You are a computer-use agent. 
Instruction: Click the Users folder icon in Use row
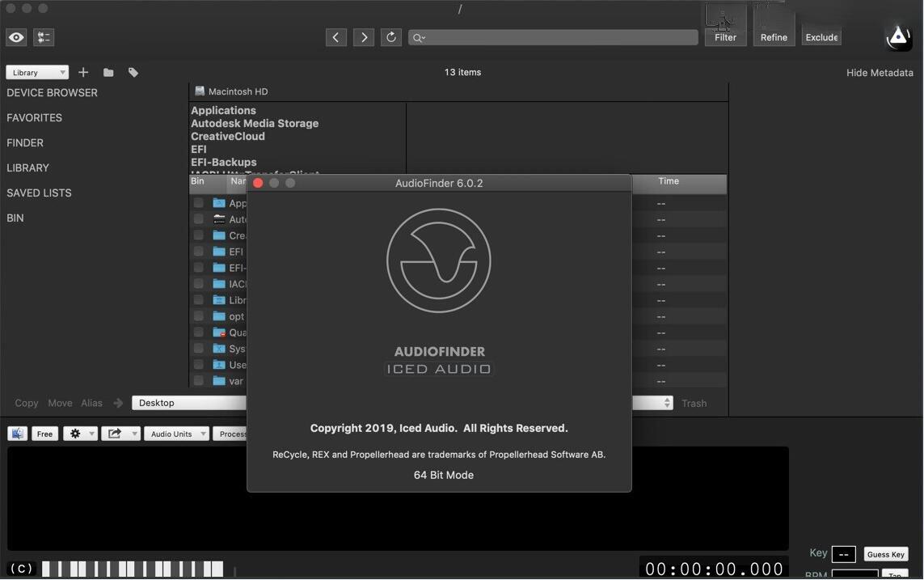(x=219, y=365)
